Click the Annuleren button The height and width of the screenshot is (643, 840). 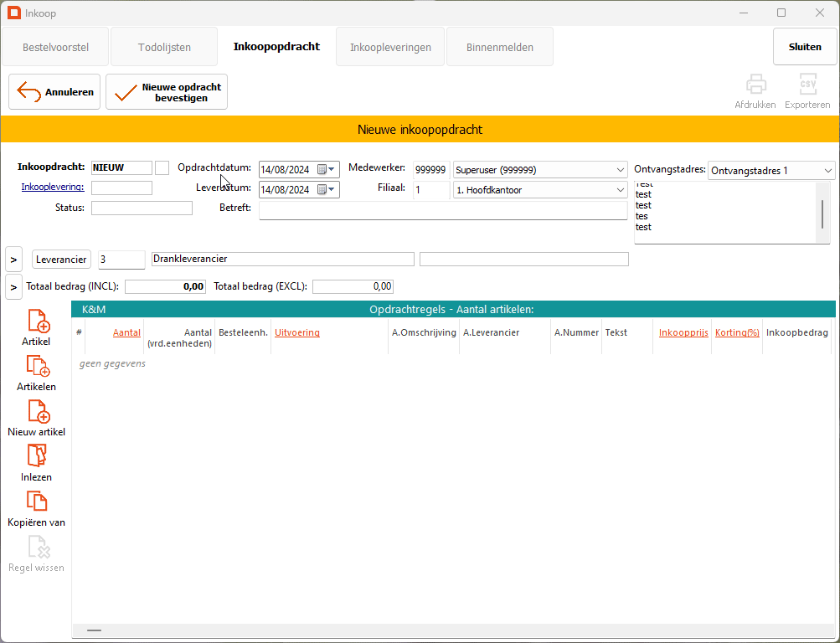coord(54,92)
